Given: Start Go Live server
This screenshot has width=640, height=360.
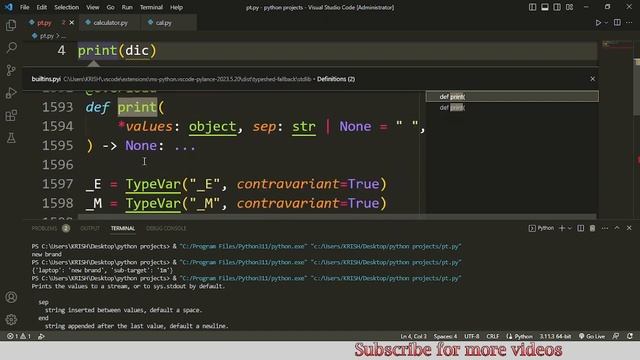Looking at the screenshot, I should 592,336.
